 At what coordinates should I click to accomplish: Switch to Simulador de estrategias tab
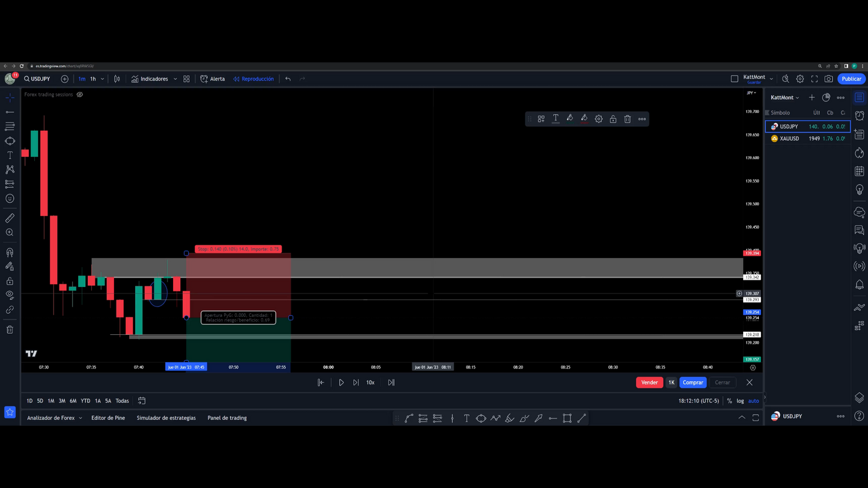click(166, 418)
